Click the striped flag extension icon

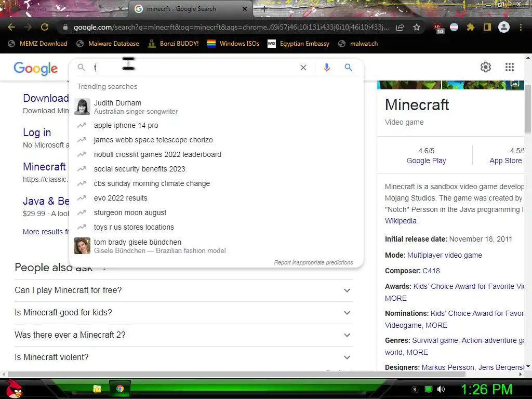(x=454, y=27)
